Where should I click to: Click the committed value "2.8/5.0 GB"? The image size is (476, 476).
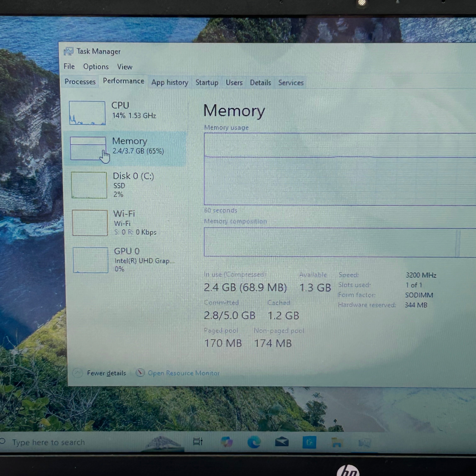click(x=230, y=315)
